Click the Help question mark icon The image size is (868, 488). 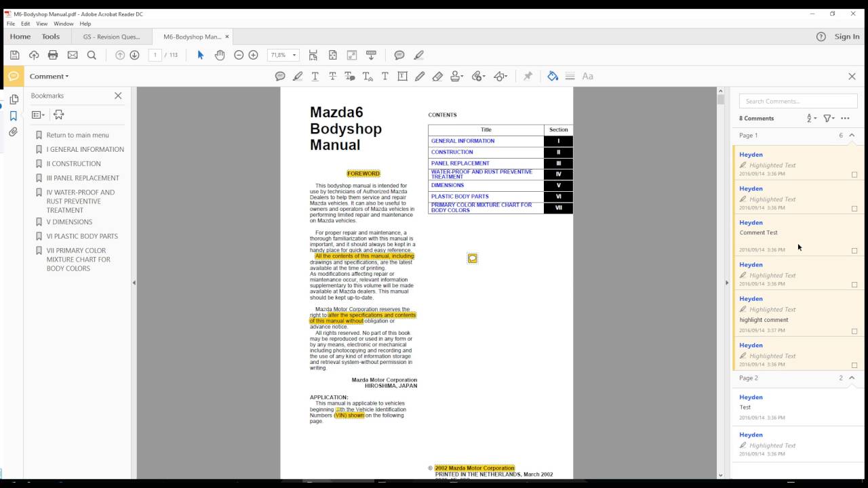coord(821,37)
